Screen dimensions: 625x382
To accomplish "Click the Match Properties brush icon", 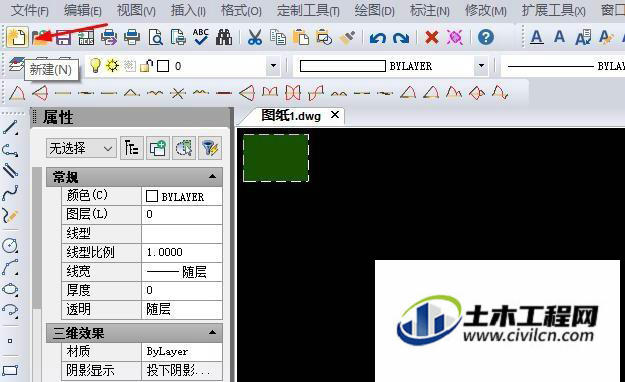I will click(x=347, y=38).
